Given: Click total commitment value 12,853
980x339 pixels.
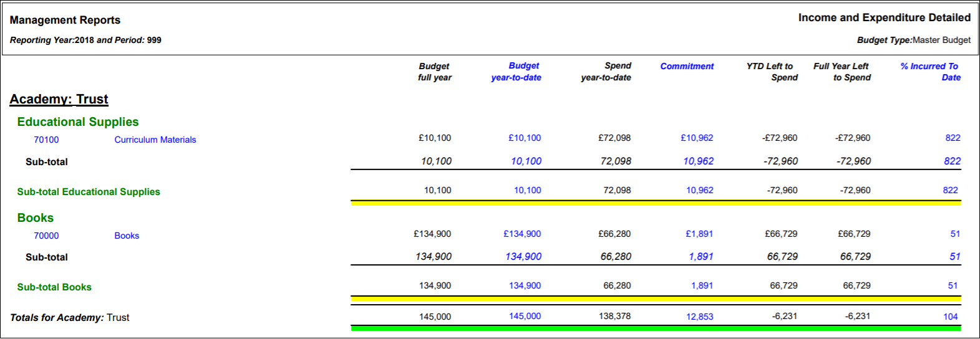Looking at the screenshot, I should [x=700, y=317].
